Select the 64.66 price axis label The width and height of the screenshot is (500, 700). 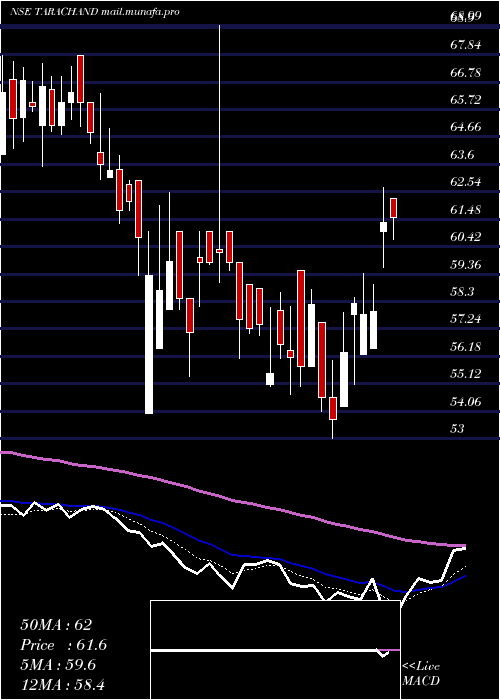tap(466, 127)
